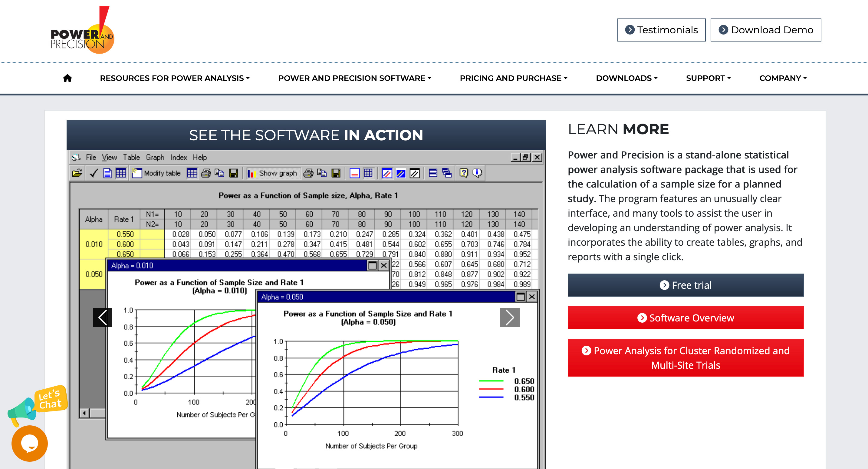Open the Software Overview link
868x469 pixels.
click(686, 318)
